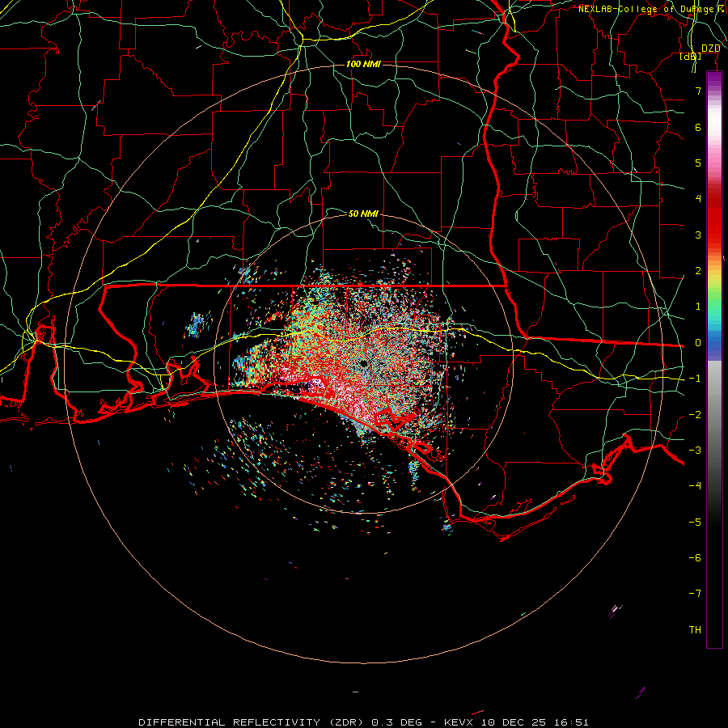The image size is (728, 728).
Task: Click the "-4" value on the scale
Action: point(695,486)
